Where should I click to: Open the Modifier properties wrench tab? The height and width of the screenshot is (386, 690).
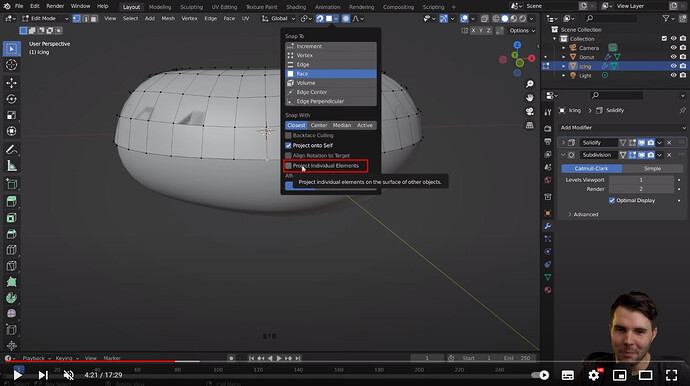547,226
